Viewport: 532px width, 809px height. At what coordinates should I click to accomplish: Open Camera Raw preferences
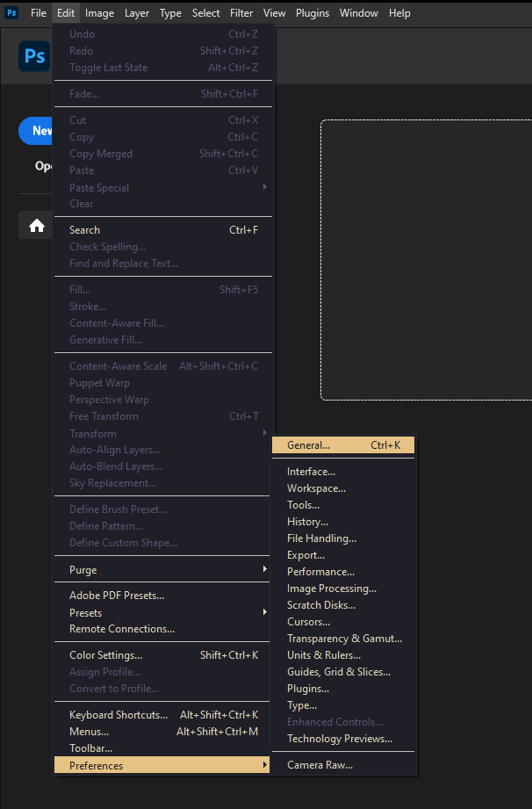(x=343, y=765)
